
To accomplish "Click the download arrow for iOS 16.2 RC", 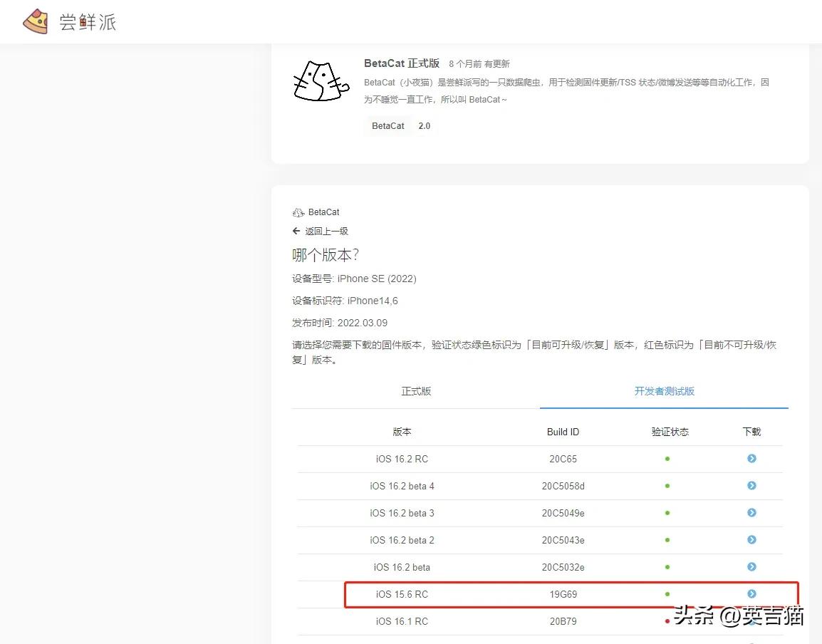I will [751, 459].
